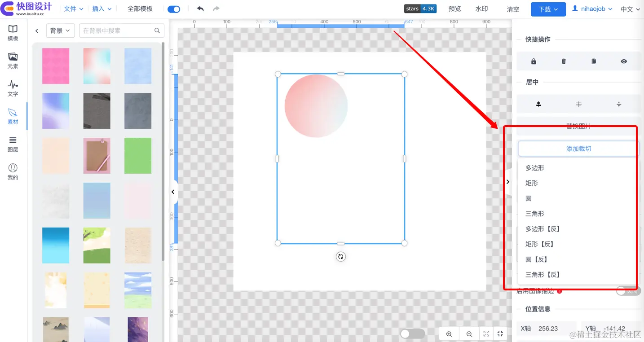The width and height of the screenshot is (644, 342).
Task: Open the 文字 text sidebar tab
Action: point(13,88)
